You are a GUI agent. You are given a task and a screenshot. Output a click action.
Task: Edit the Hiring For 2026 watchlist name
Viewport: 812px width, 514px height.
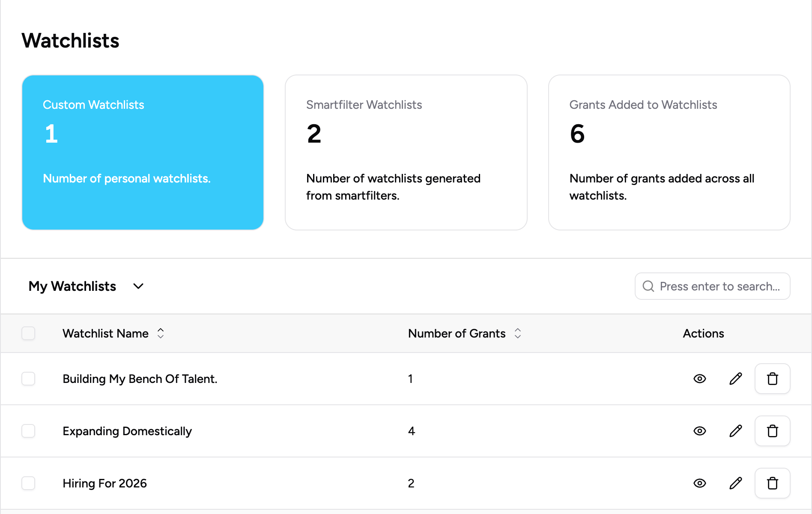click(735, 483)
